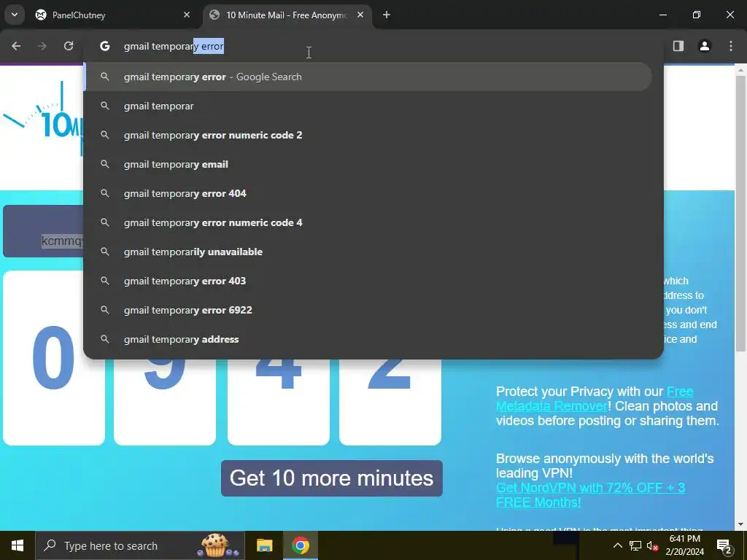The height and width of the screenshot is (560, 747).
Task: Click the muted volume tray icon
Action: pos(653,545)
